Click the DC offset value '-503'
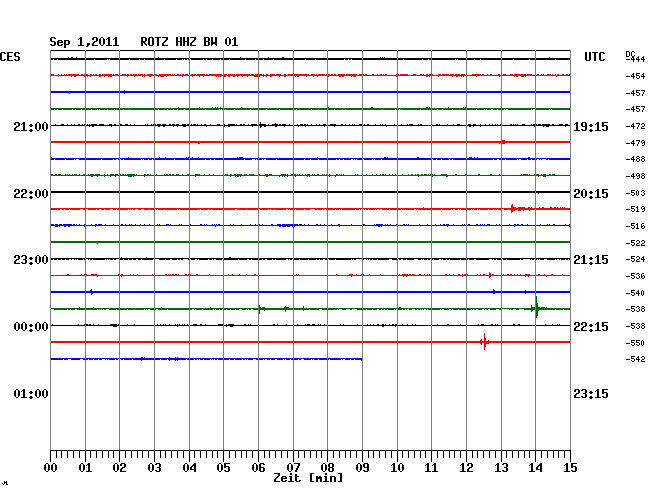This screenshot has width=650, height=494. click(635, 193)
